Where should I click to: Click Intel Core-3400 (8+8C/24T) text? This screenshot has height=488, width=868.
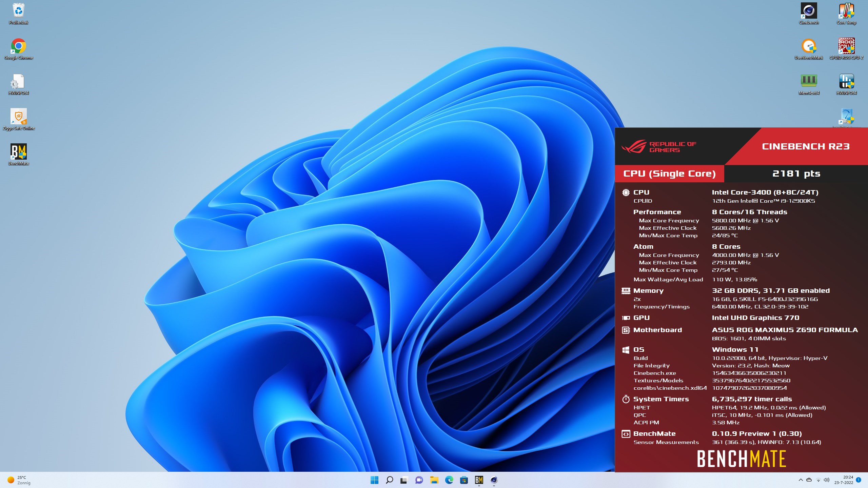(x=765, y=192)
